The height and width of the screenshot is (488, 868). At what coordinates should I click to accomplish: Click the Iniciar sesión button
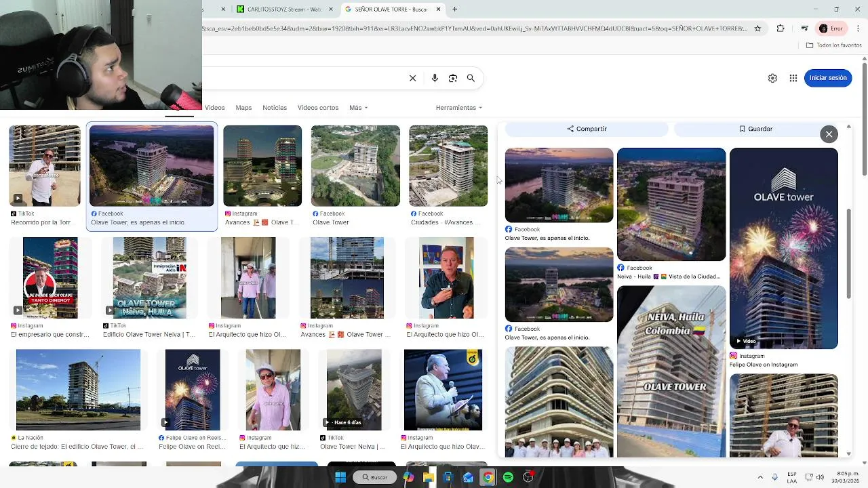pyautogui.click(x=828, y=78)
